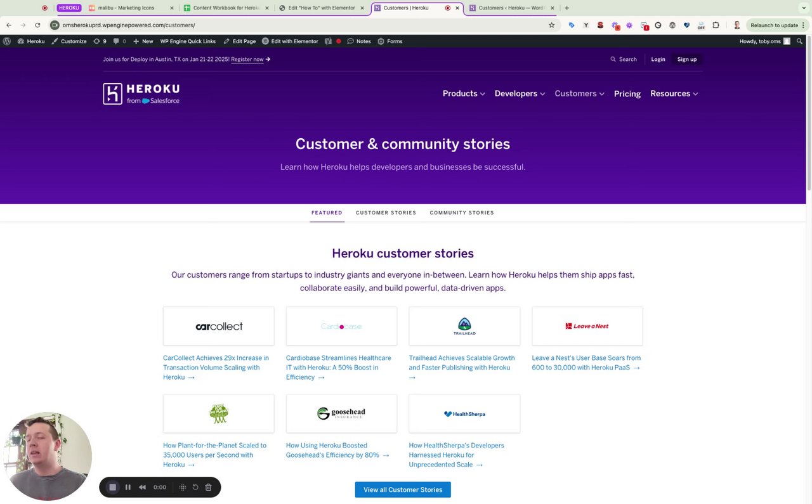The width and height of the screenshot is (812, 504).
Task: Reload the page with the refresh icon
Action: coord(37,25)
